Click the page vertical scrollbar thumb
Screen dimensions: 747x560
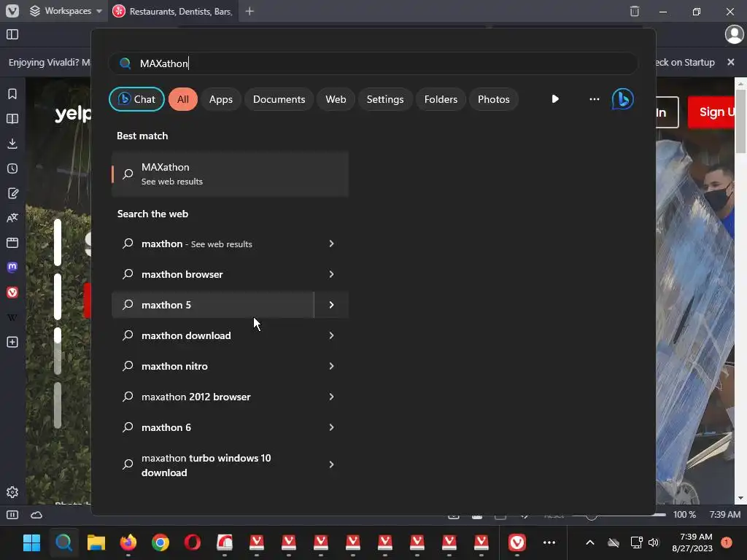[x=740, y=122]
